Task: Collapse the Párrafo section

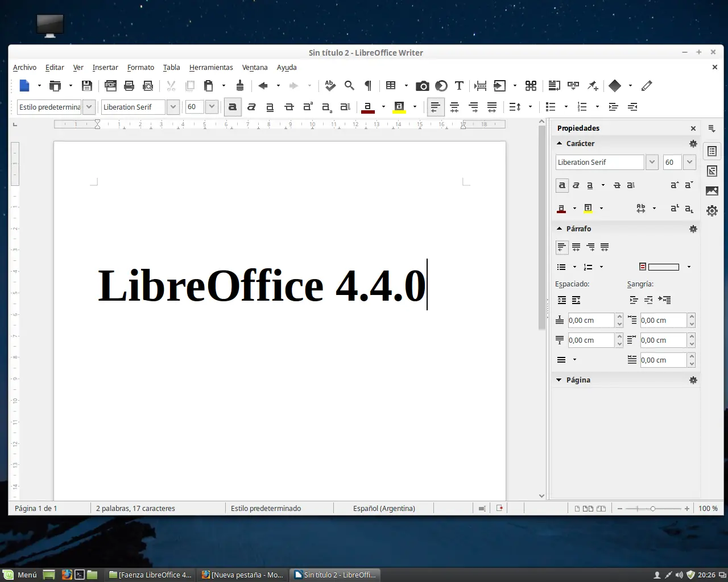Action: point(560,228)
